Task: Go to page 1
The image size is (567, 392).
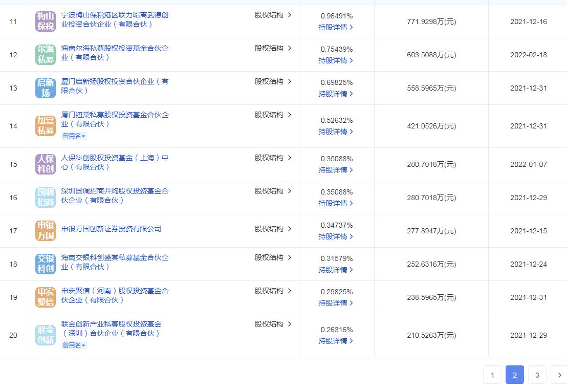Action: (492, 375)
